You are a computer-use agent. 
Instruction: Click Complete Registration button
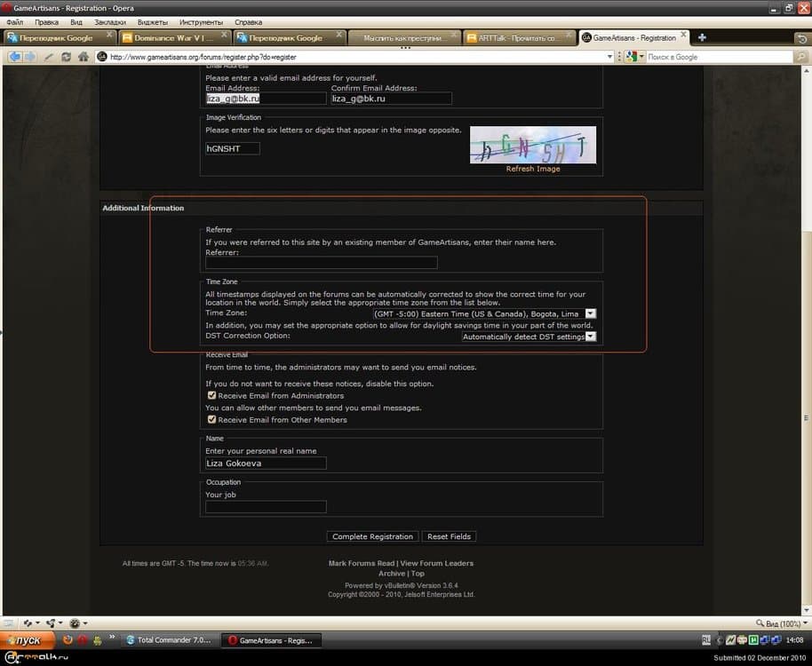click(372, 536)
